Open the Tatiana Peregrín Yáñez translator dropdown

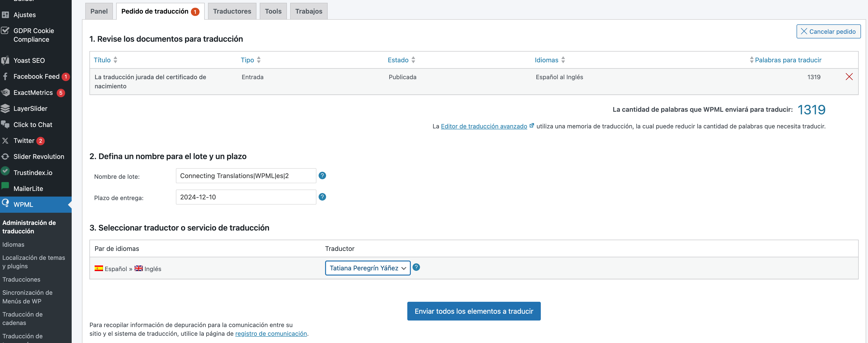pyautogui.click(x=368, y=268)
